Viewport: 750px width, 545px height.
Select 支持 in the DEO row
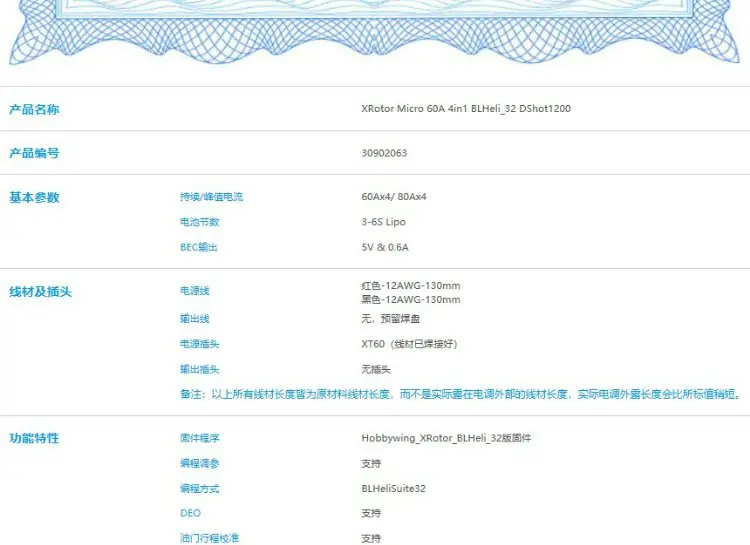[371, 513]
